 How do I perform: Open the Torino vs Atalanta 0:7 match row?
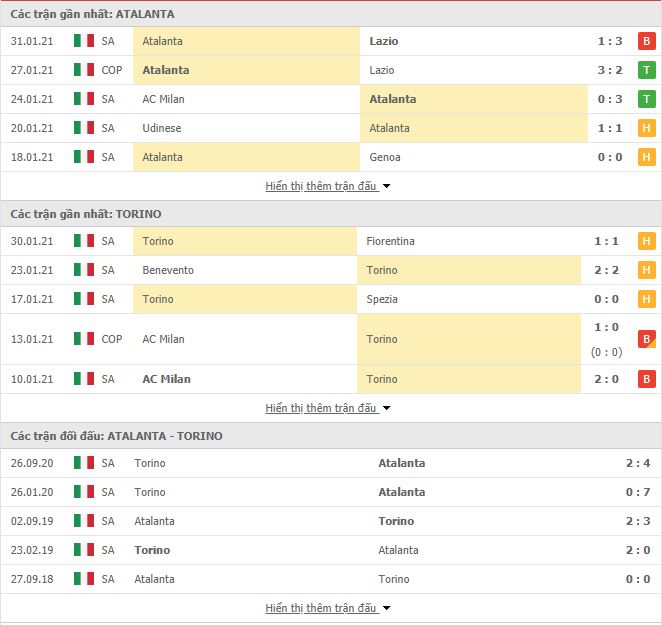coord(331,492)
